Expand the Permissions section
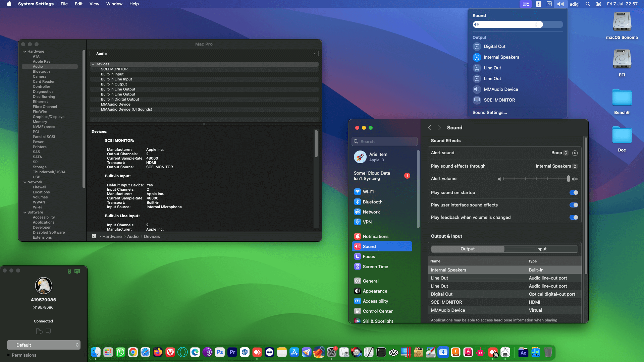Screen dimensions: 644x362 pos(9,355)
